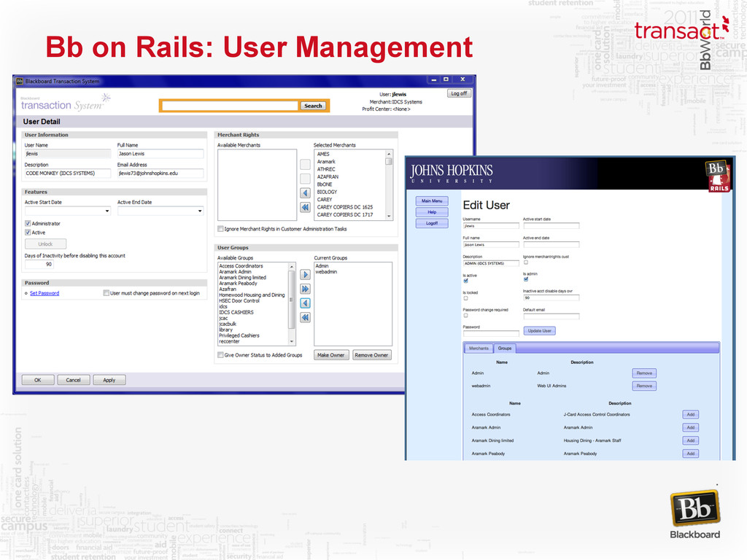Click the Log off button in the Transaction System
747x560 pixels.
[x=460, y=93]
